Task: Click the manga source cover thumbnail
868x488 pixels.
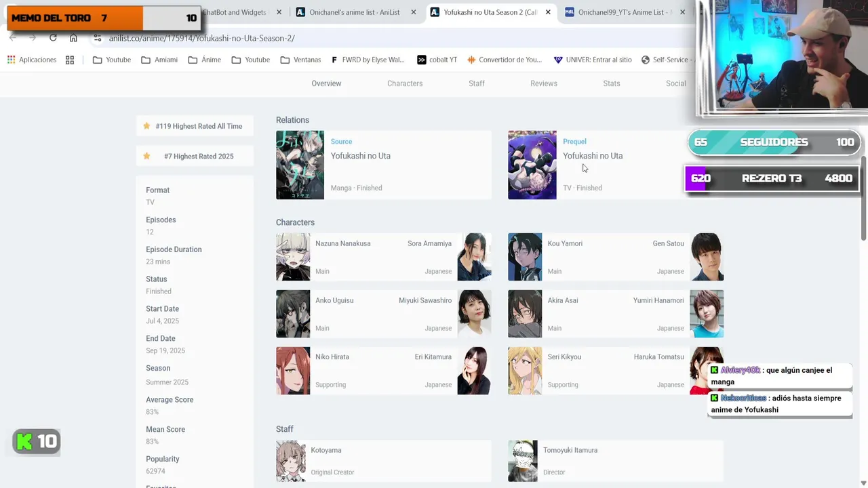Action: click(300, 165)
